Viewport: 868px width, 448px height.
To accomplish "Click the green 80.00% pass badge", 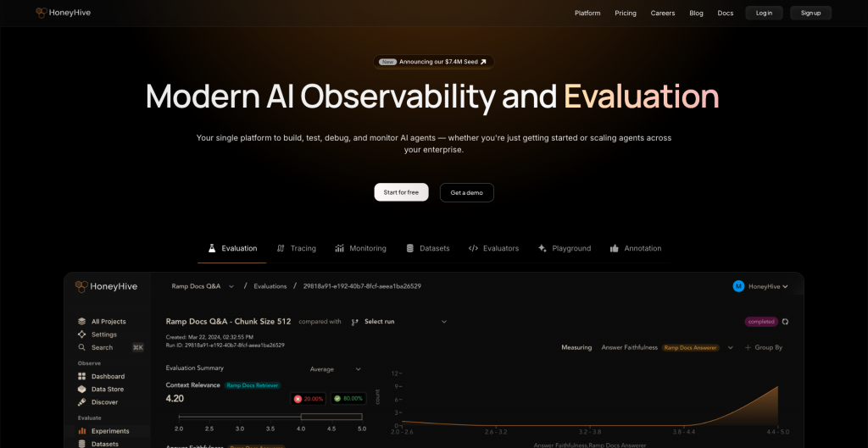I will point(348,398).
